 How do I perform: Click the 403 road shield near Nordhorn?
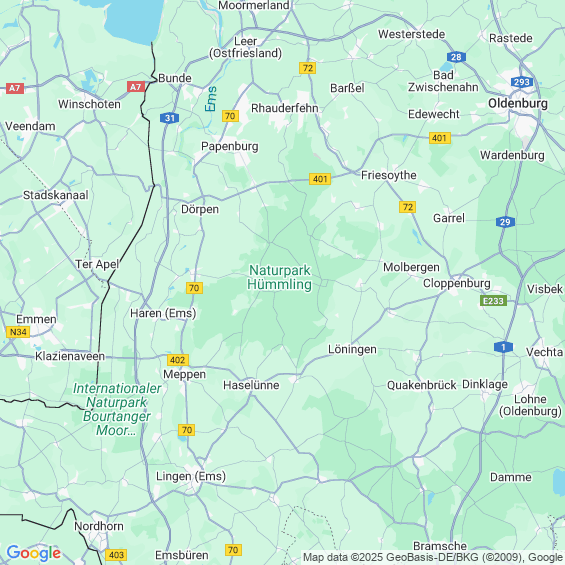pyautogui.click(x=116, y=555)
